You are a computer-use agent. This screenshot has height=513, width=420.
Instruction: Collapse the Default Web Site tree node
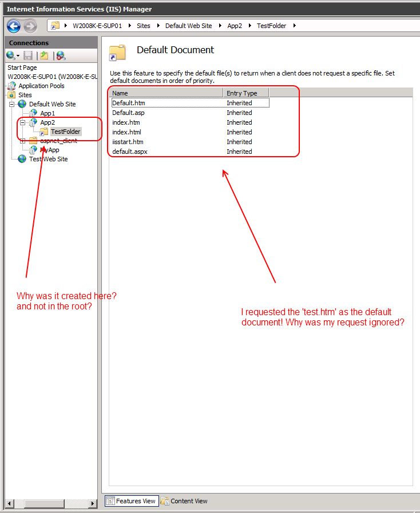12,104
